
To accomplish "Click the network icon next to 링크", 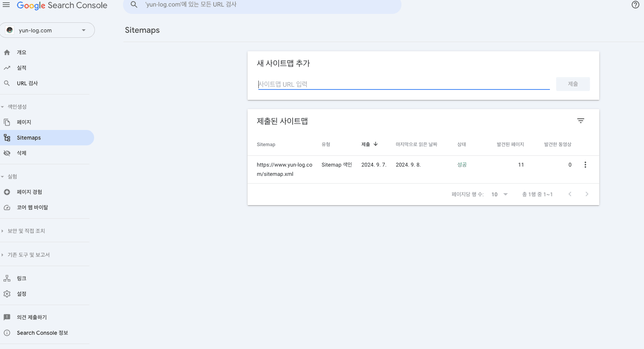I will point(7,278).
